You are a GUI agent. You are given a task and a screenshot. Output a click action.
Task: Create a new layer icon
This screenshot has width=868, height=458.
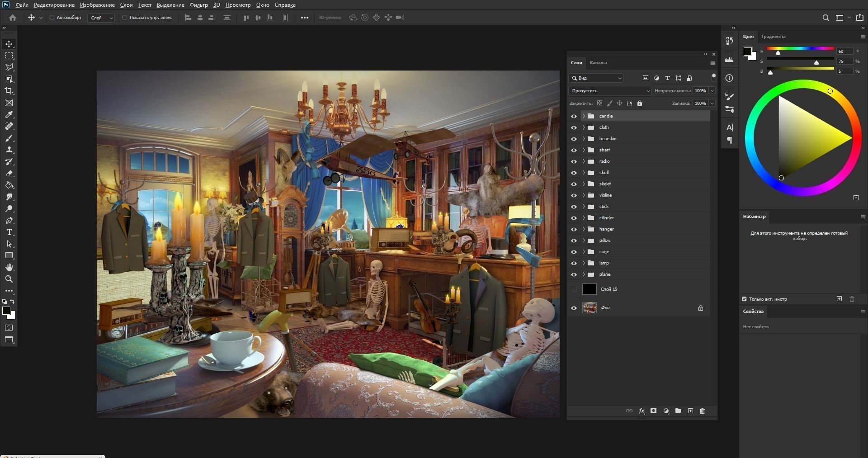pyautogui.click(x=690, y=411)
